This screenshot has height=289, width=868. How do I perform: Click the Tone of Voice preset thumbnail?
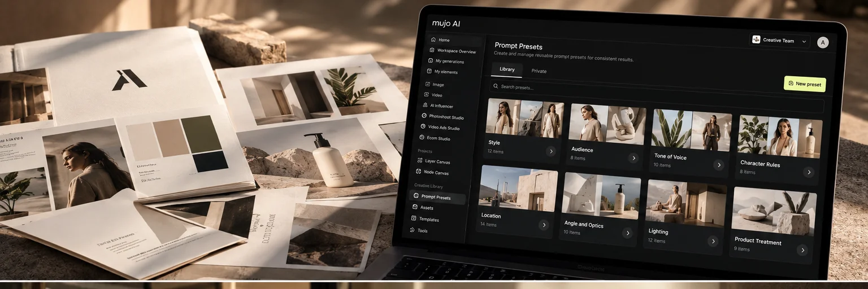(x=691, y=131)
